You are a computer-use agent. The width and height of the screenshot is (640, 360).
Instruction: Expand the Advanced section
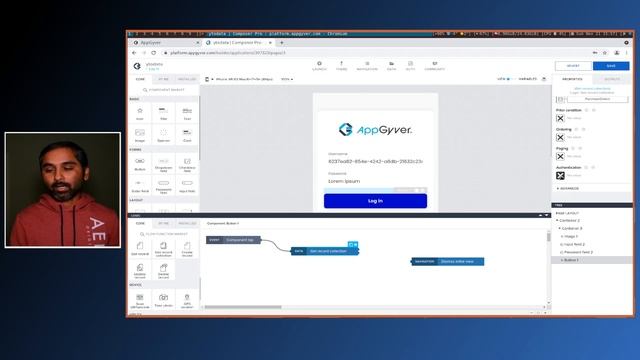568,189
